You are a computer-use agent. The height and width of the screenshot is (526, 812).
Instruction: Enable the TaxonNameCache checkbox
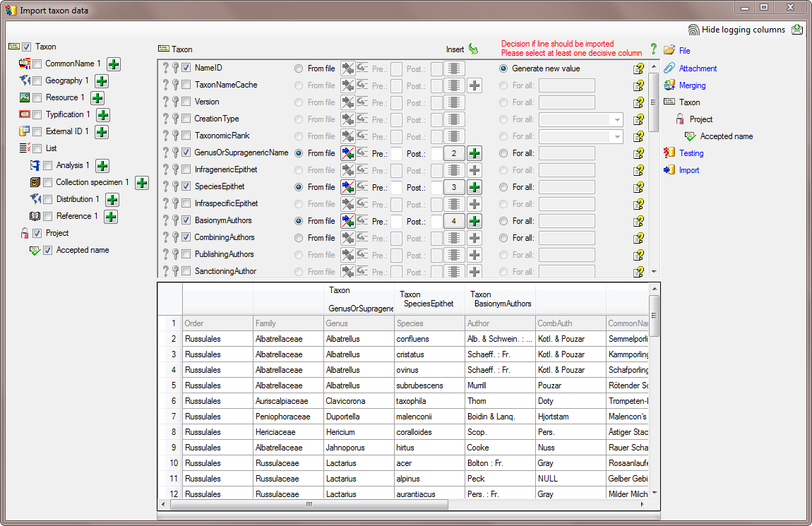(186, 85)
